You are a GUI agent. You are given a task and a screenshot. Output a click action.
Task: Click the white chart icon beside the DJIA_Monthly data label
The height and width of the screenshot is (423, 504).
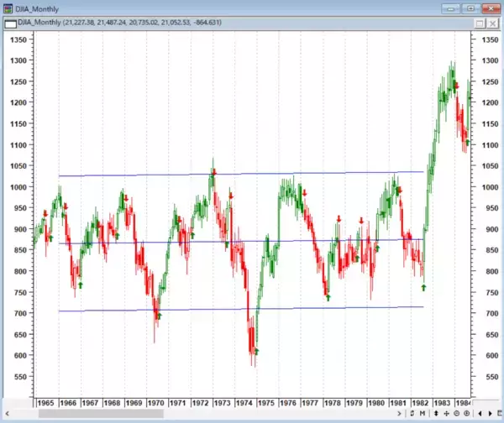click(10, 23)
